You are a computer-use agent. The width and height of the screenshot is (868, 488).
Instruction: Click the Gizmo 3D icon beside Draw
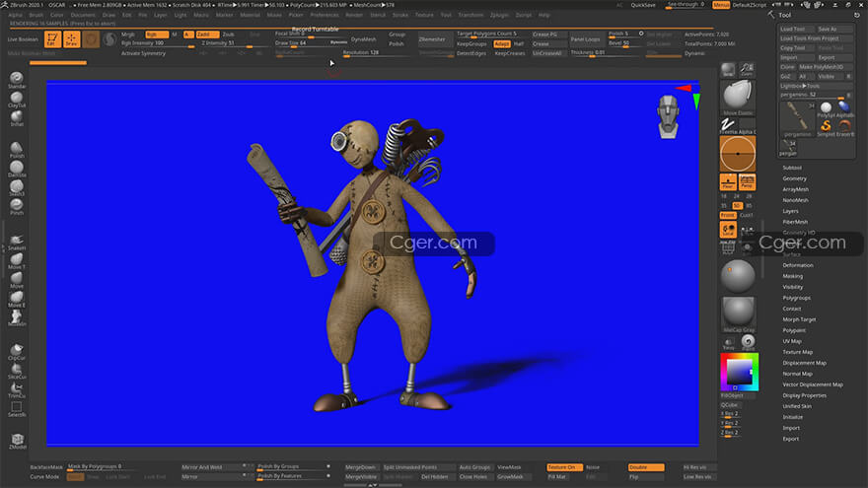[91, 39]
